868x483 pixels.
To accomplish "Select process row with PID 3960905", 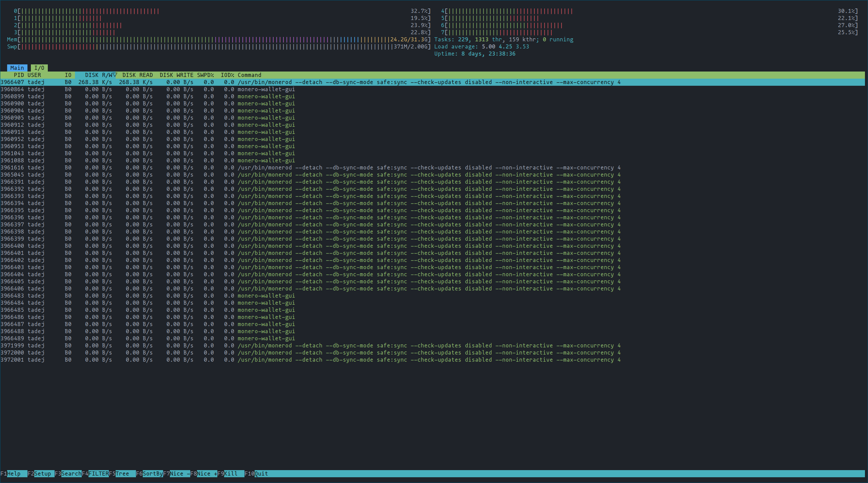I will click(433, 118).
